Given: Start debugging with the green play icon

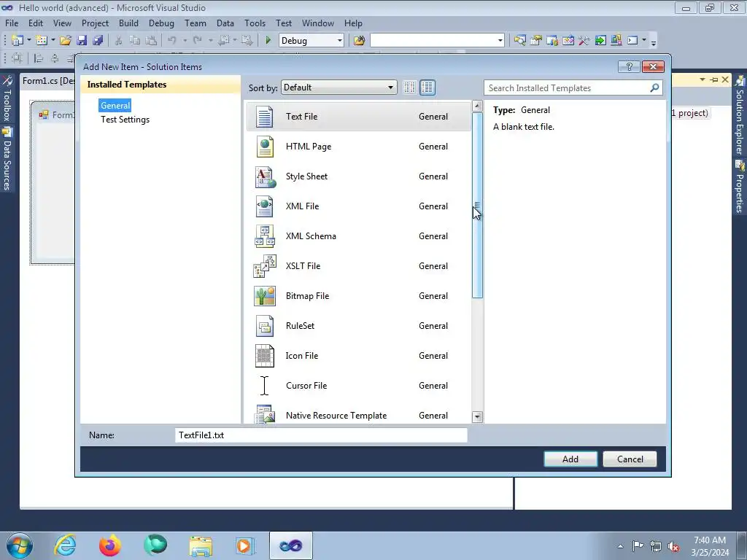Looking at the screenshot, I should click(x=268, y=41).
